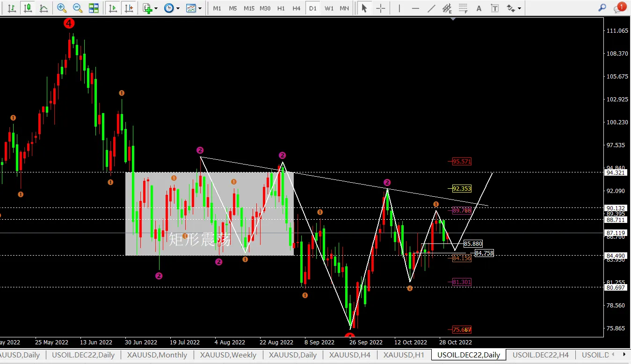Zoom in on the chart
Screen dimensions: 631x364
[61, 8]
